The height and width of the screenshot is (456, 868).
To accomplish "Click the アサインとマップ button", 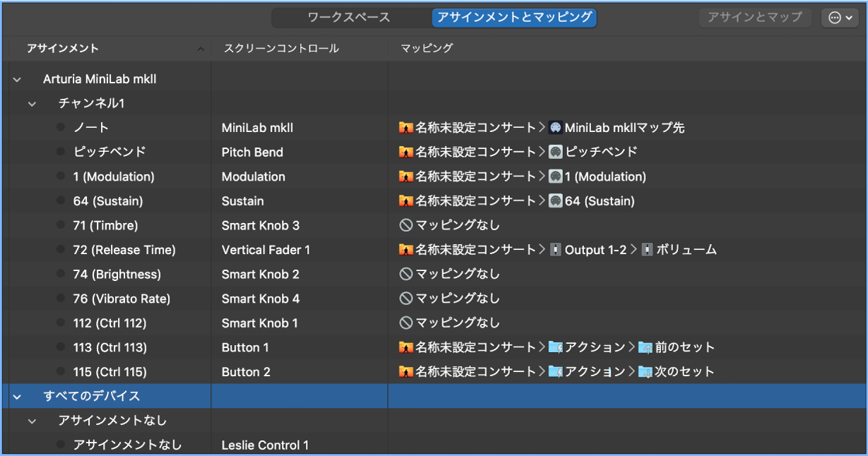I will [755, 17].
